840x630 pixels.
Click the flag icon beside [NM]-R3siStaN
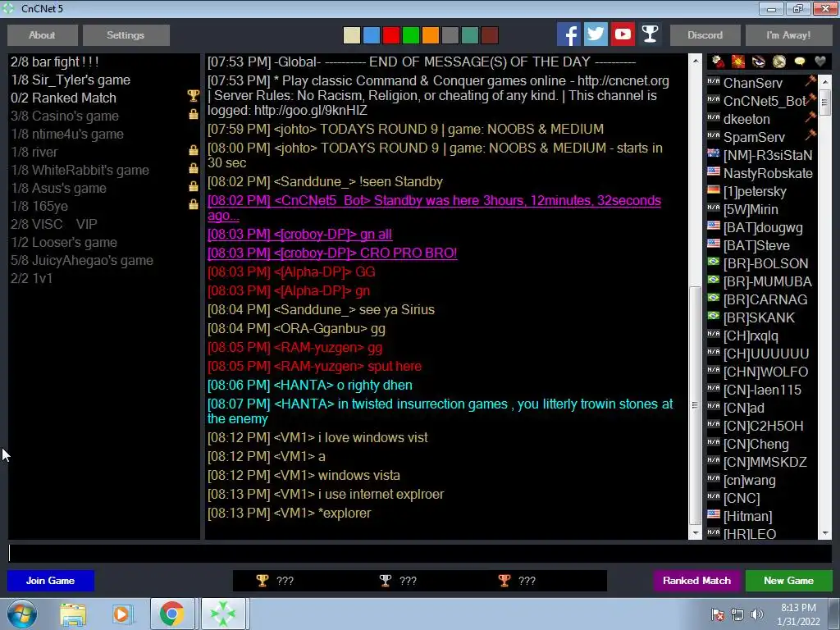pyautogui.click(x=713, y=153)
